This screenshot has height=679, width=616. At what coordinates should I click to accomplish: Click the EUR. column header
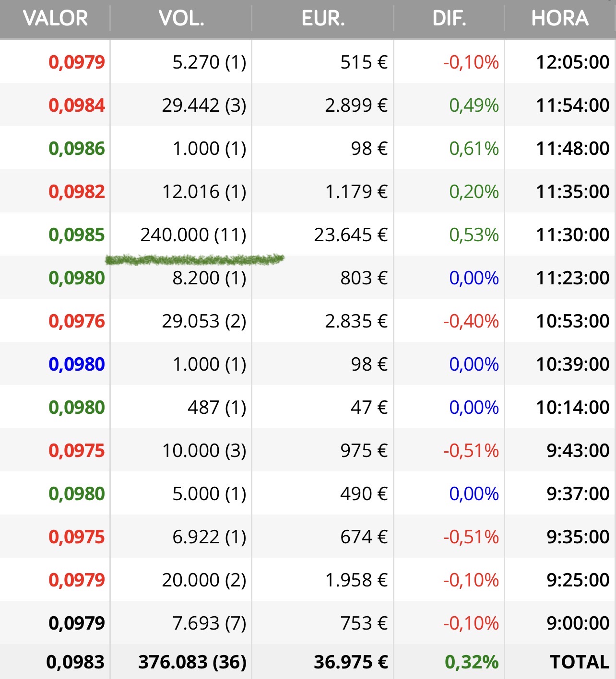tap(323, 18)
